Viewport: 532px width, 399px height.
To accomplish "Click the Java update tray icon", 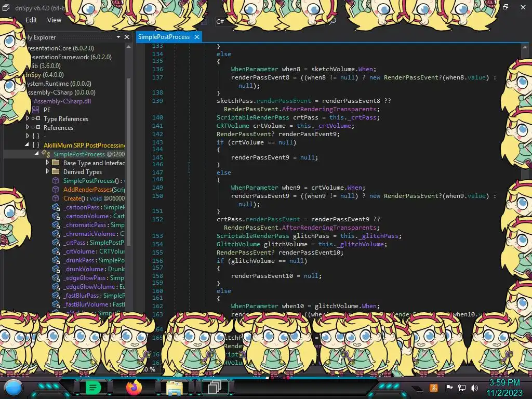I will pos(434,388).
